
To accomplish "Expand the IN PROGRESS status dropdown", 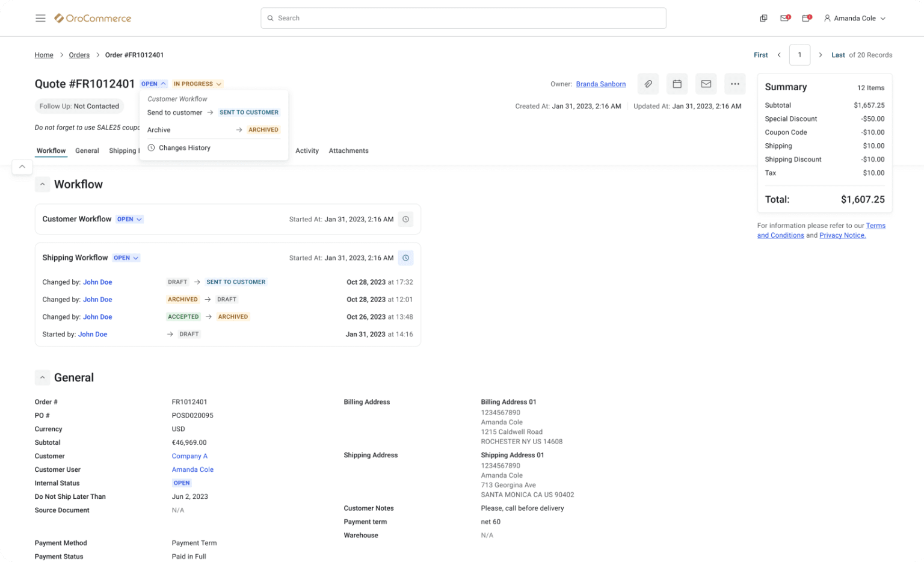I will [198, 84].
